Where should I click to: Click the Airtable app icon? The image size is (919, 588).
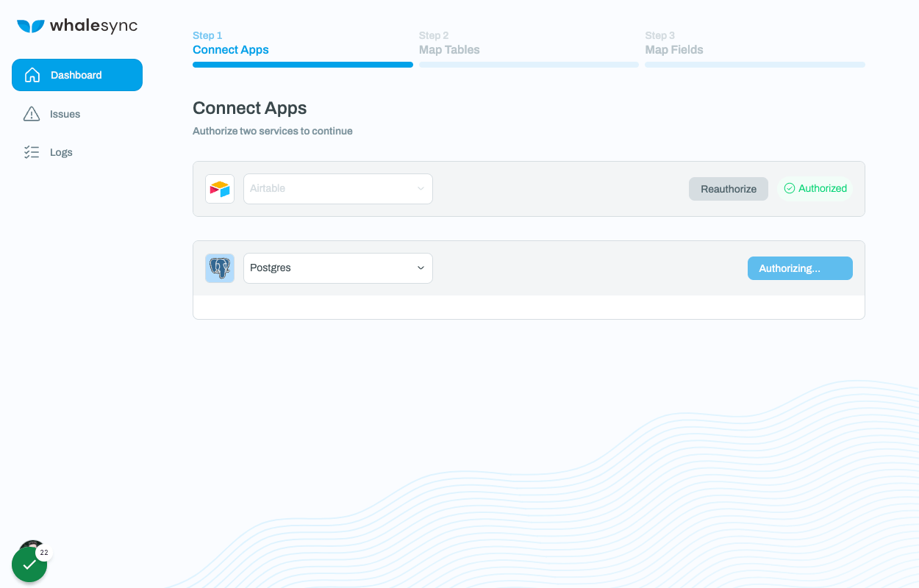tap(219, 188)
